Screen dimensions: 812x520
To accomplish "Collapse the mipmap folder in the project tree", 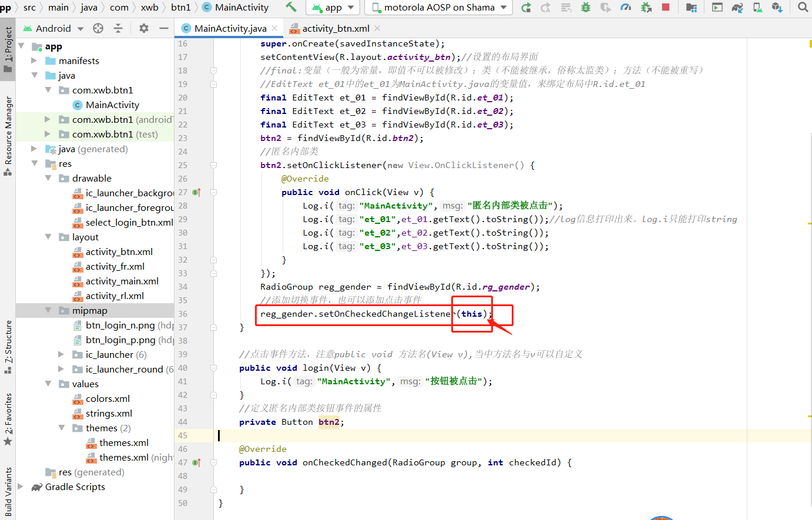I will (49, 310).
